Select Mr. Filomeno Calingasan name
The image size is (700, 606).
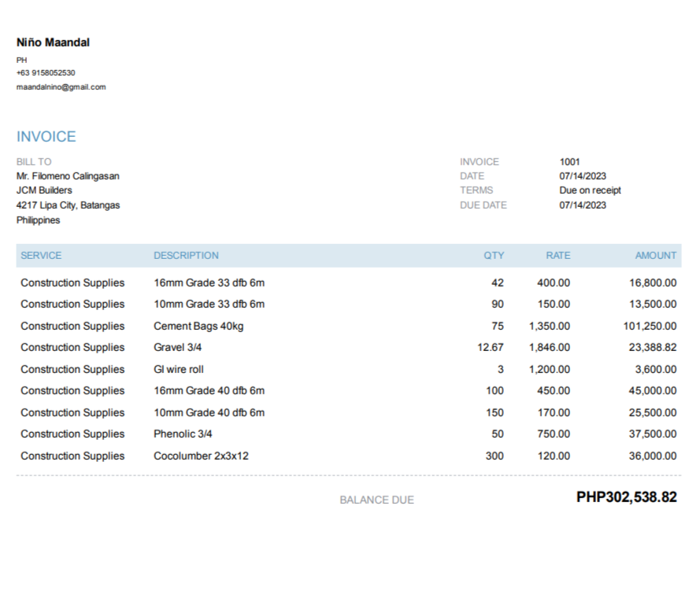68,176
